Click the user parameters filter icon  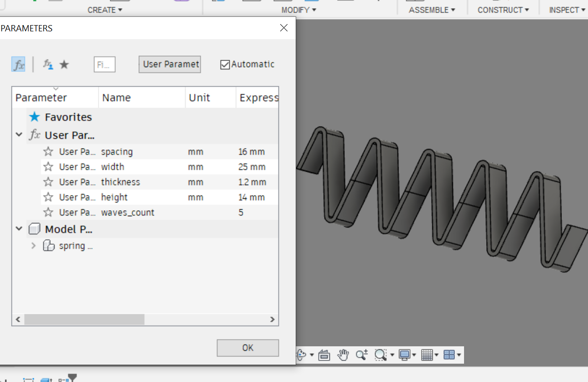point(48,64)
